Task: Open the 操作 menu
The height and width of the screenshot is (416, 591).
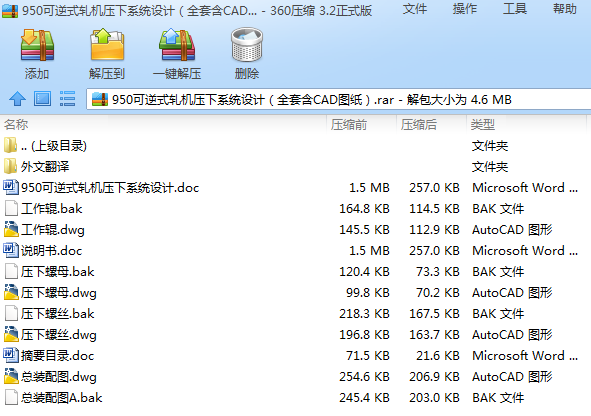Action: point(465,9)
